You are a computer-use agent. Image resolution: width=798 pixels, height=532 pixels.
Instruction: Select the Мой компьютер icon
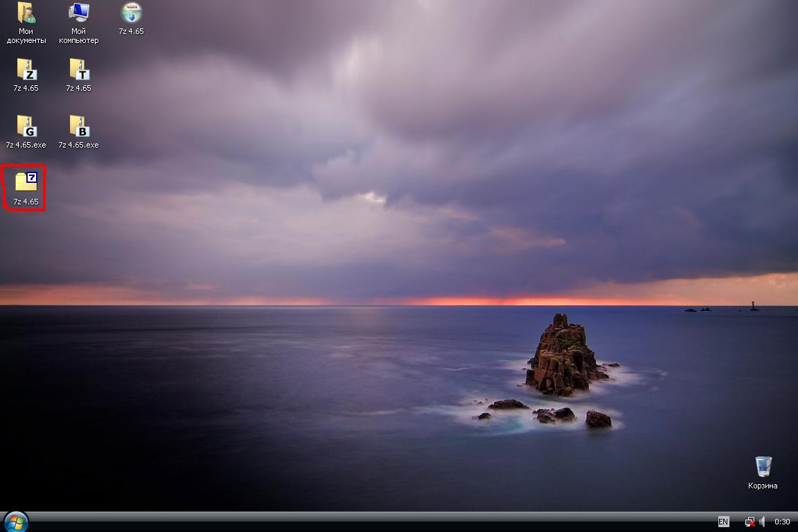coord(79,12)
